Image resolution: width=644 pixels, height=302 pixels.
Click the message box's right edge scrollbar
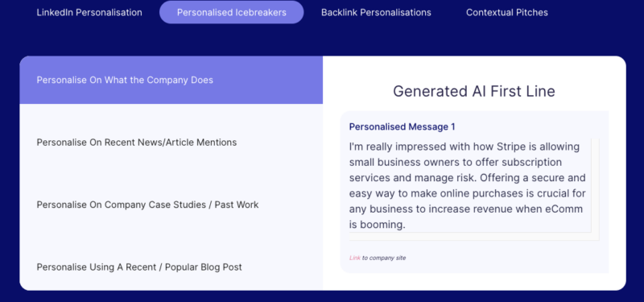point(595,189)
